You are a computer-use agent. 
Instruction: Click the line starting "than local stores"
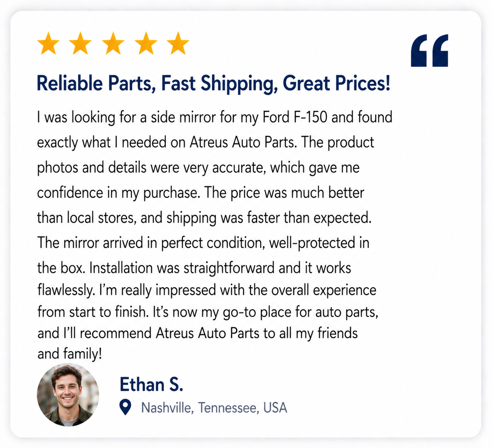(204, 218)
